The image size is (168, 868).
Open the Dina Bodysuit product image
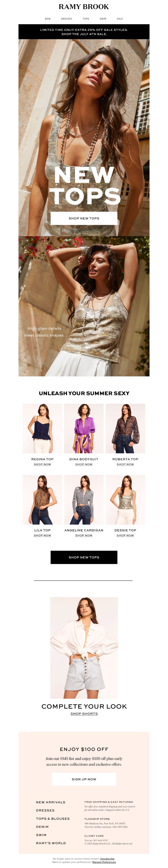84,428
